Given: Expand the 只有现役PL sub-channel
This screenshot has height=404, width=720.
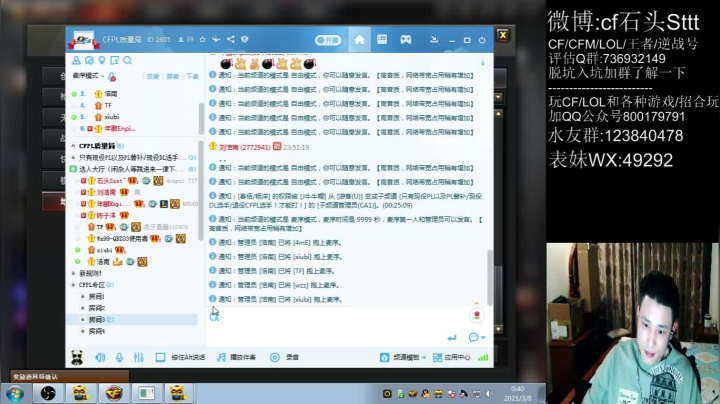Looking at the screenshot, I should coord(73,157).
